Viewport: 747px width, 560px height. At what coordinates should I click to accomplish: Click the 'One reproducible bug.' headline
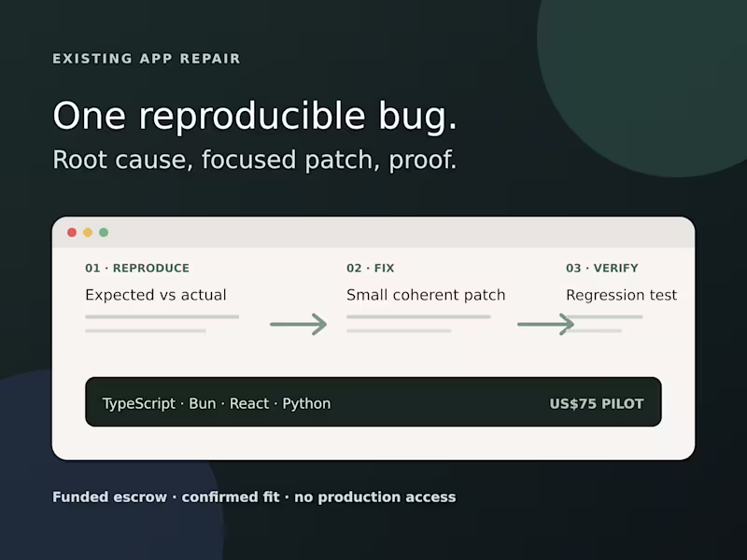[255, 117]
